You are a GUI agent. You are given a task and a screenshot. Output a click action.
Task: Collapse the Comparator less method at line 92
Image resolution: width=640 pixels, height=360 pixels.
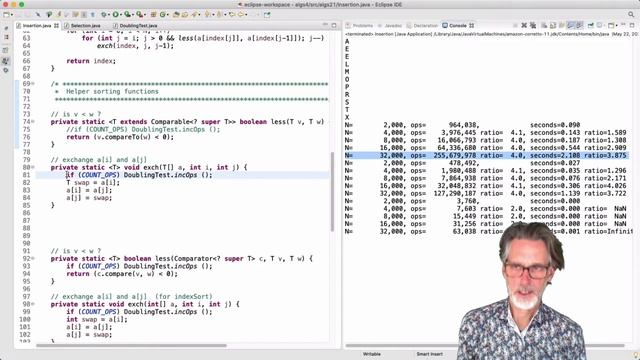pos(33,258)
